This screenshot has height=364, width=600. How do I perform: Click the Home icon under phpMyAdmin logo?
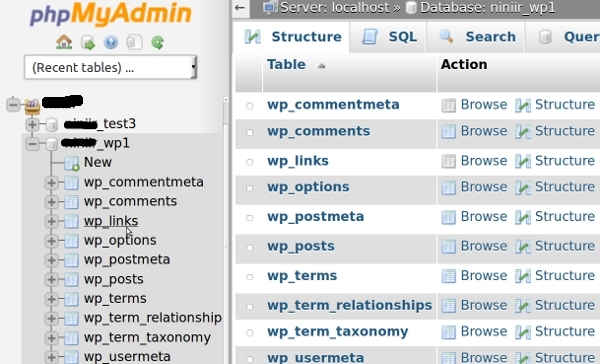tap(64, 42)
